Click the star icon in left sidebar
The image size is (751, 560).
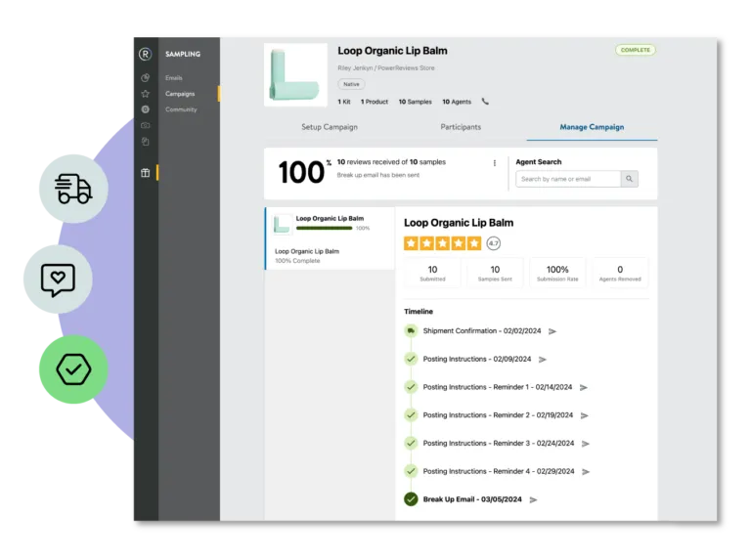click(146, 94)
